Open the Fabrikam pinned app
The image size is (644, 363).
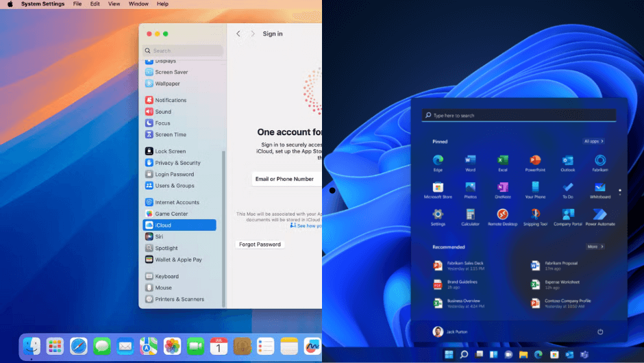600,163
